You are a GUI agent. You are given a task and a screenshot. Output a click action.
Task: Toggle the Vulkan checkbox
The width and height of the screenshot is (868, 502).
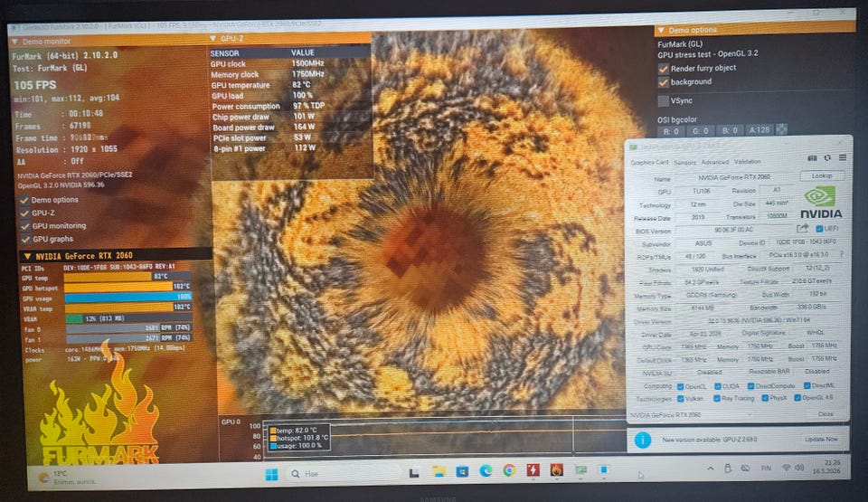(680, 399)
